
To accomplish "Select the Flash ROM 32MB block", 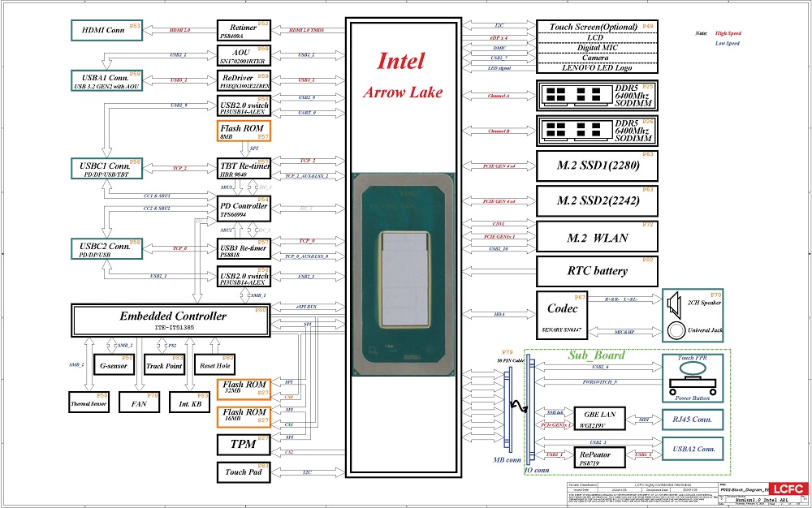I will (244, 389).
